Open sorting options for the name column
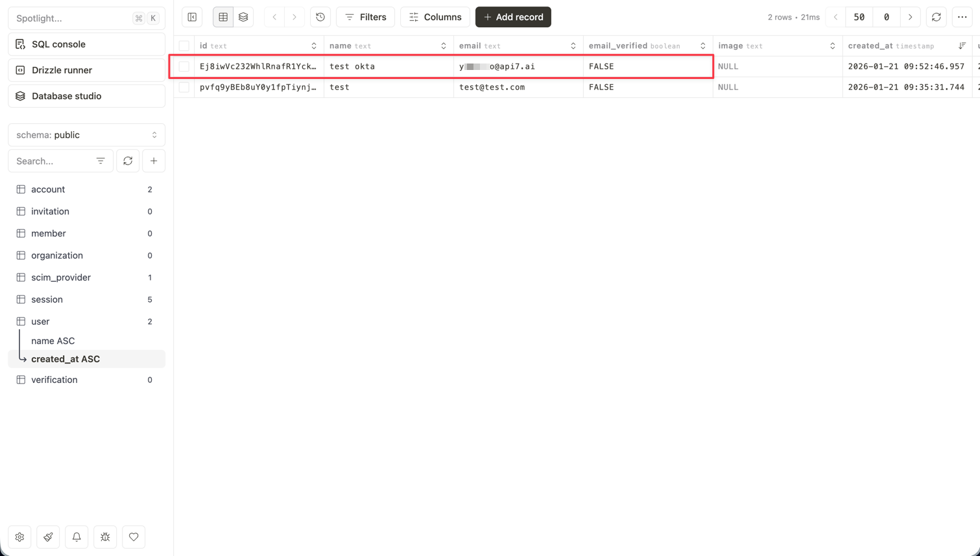Screen dimensions: 980x556 point(444,45)
